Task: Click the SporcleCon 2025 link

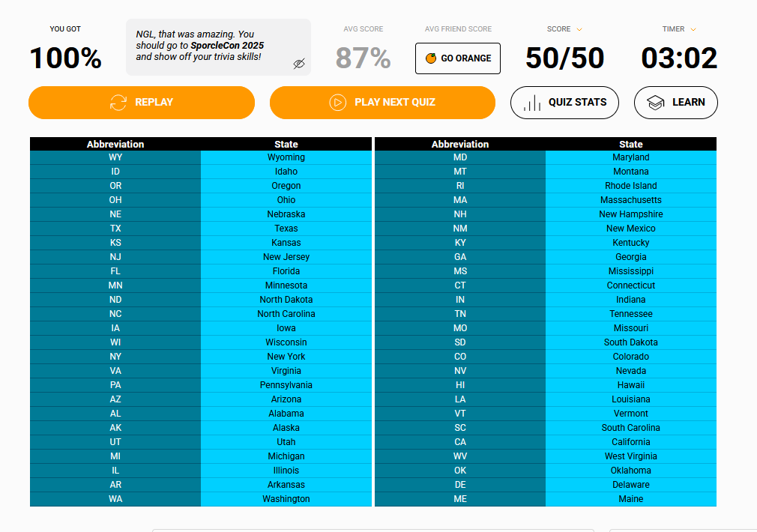Action: 227,46
